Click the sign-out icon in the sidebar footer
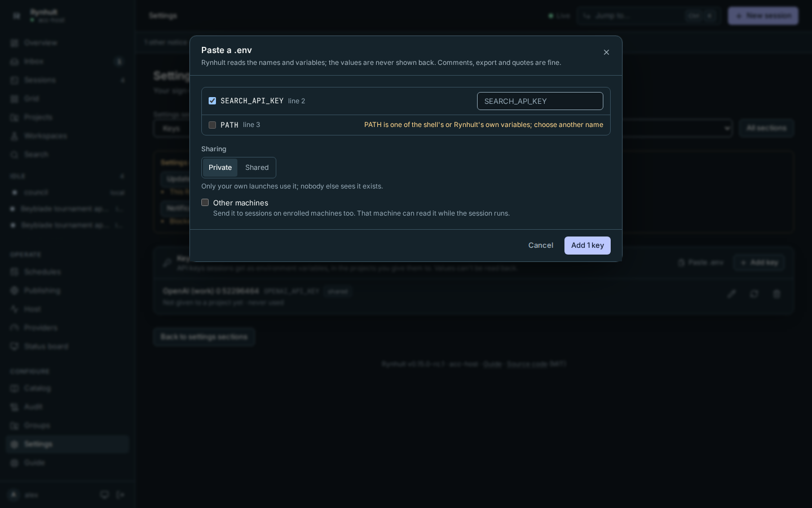The height and width of the screenshot is (508, 812). [121, 495]
